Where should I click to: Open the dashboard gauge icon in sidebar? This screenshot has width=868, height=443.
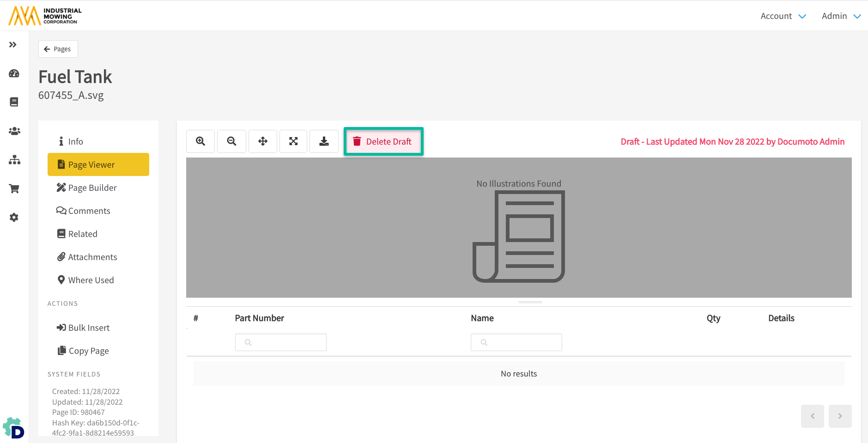(x=14, y=73)
